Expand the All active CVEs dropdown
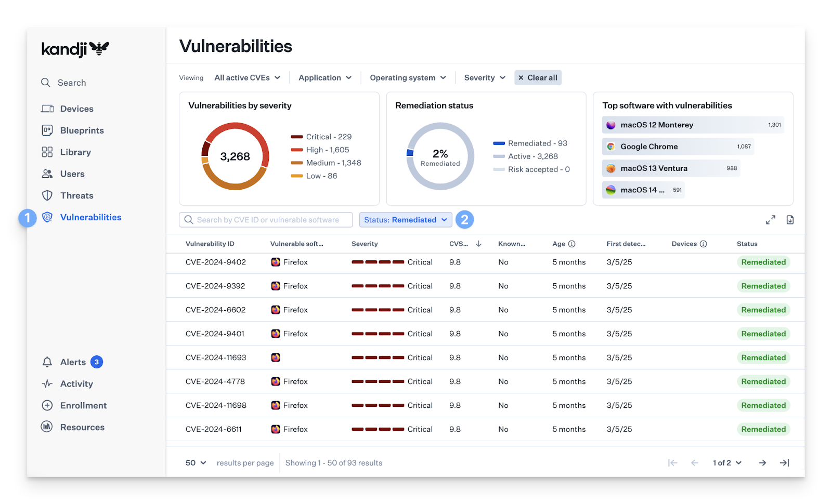This screenshot has width=832, height=504. [247, 77]
